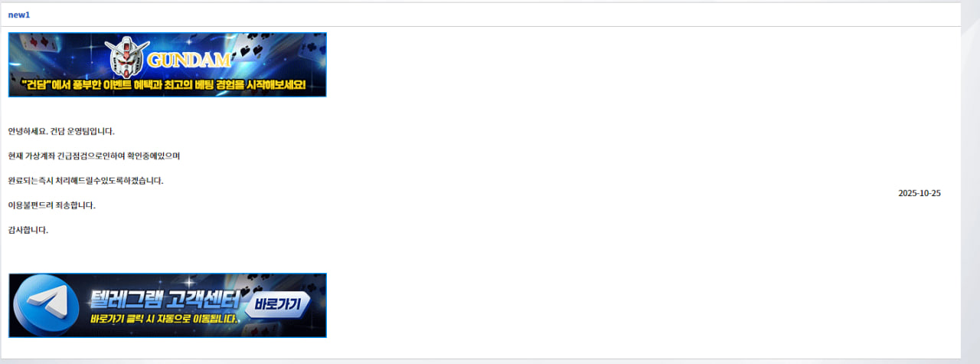Click the yellow 바로가기 클릭 시 subtitle
980x364 pixels.
(x=163, y=317)
